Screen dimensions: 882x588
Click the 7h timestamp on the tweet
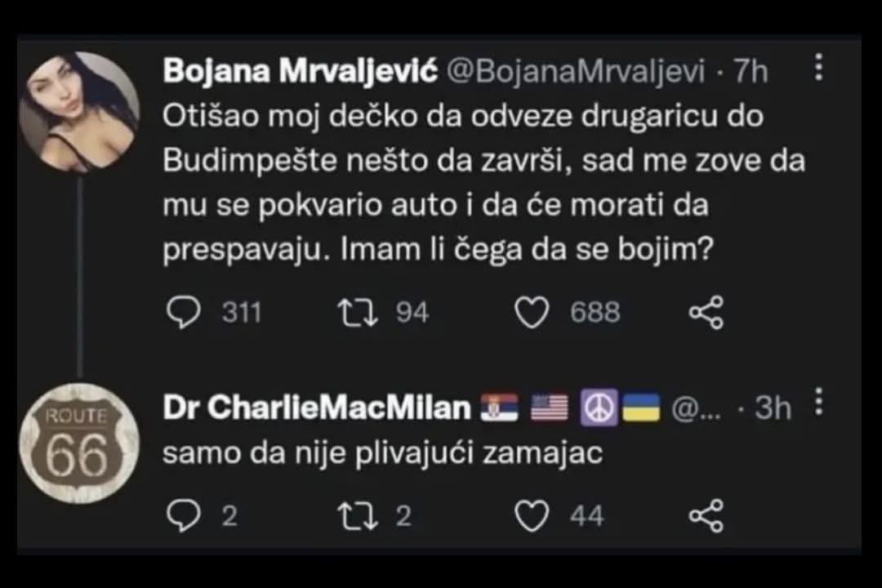pyautogui.click(x=751, y=72)
